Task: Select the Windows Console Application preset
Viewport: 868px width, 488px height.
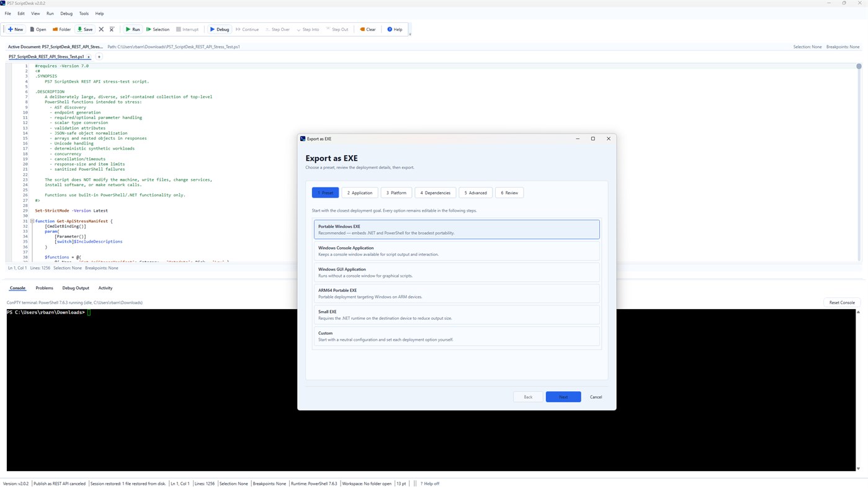Action: [457, 251]
